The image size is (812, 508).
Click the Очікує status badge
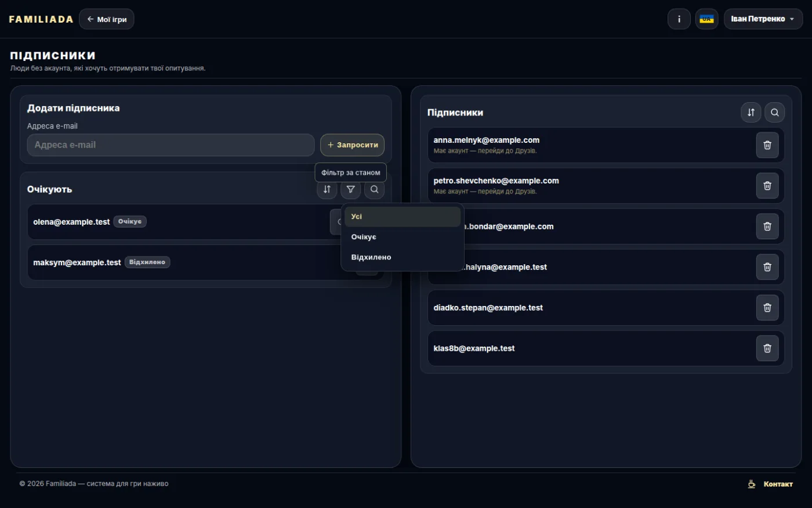tap(130, 222)
